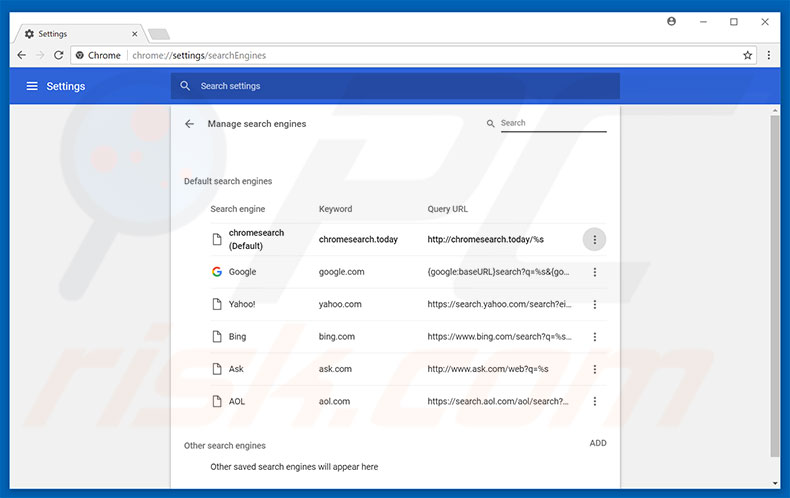
Task: Click the magnifier in Search settings bar
Action: (x=185, y=86)
